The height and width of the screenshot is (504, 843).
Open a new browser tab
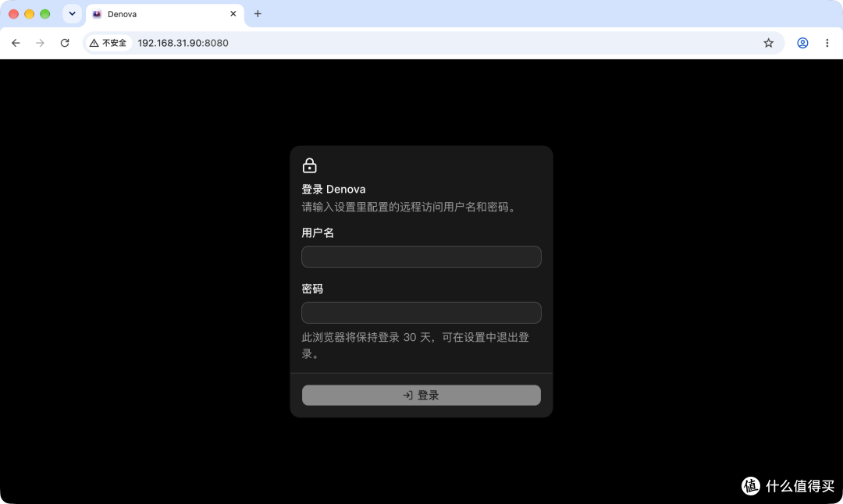(x=258, y=14)
